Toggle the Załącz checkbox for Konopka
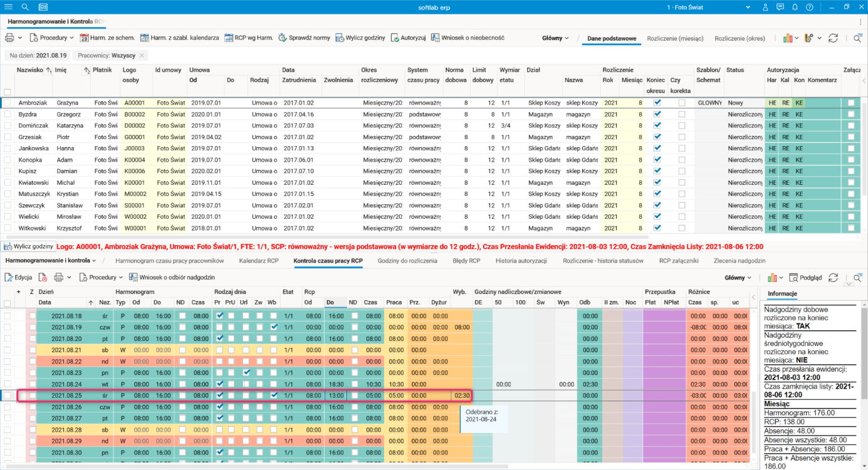The width and height of the screenshot is (868, 470). 851,159
